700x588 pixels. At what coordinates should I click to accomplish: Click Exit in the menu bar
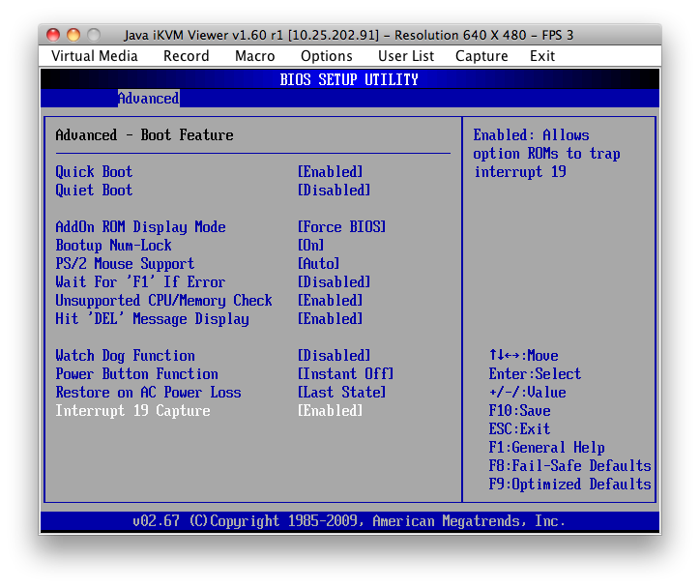pyautogui.click(x=542, y=56)
